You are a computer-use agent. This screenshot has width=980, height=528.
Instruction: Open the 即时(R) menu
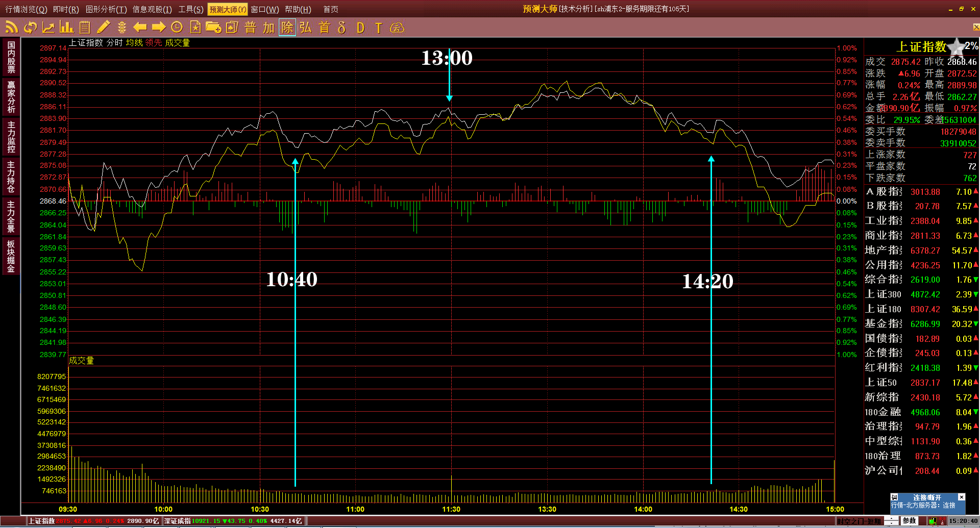66,9
